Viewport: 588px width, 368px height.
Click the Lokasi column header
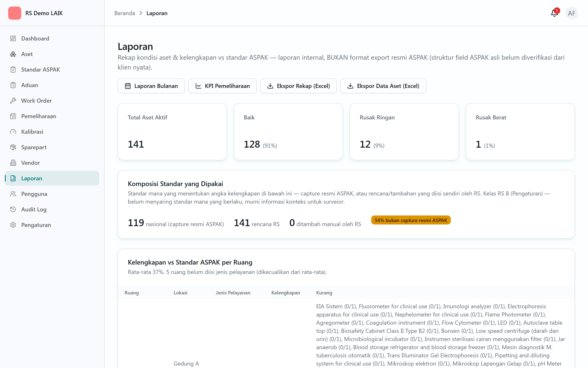tap(180, 293)
